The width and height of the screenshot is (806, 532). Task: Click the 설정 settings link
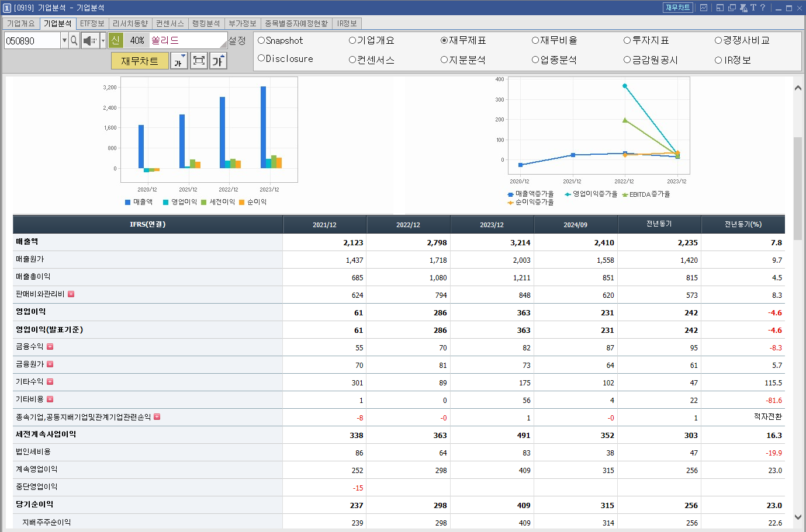(237, 41)
